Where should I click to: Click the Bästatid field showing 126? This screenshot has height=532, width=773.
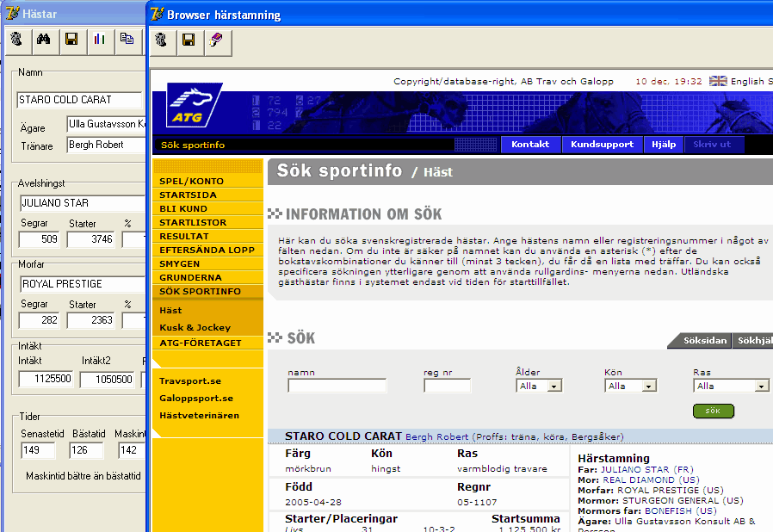coord(86,450)
